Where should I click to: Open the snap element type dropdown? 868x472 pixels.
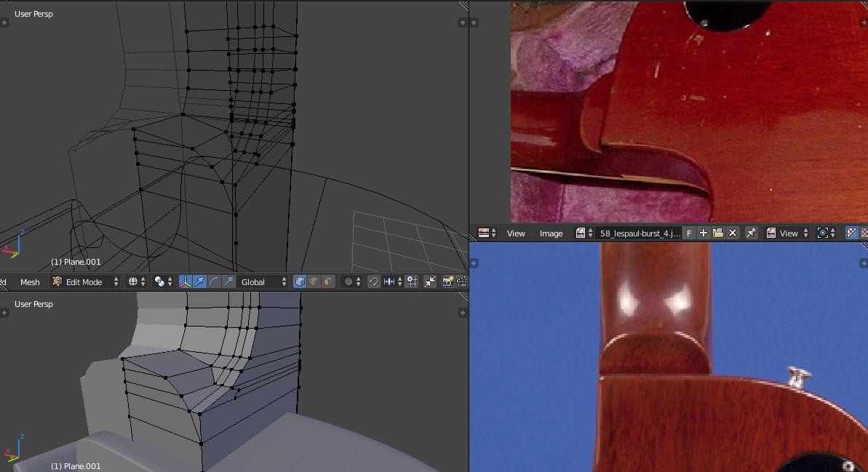pos(392,281)
